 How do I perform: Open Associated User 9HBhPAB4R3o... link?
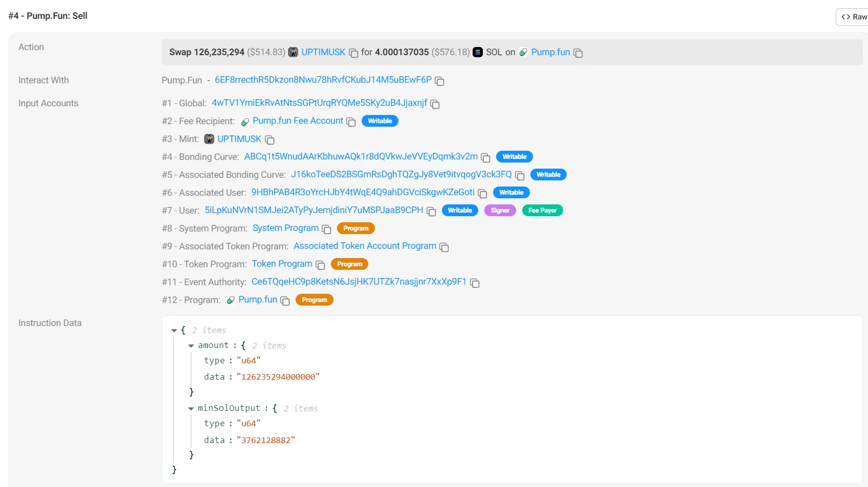pyautogui.click(x=363, y=192)
